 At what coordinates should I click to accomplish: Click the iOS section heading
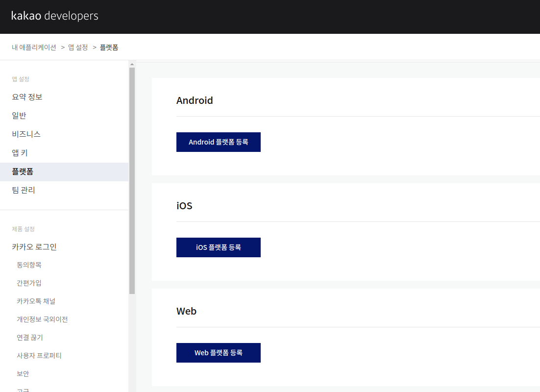pyautogui.click(x=184, y=206)
